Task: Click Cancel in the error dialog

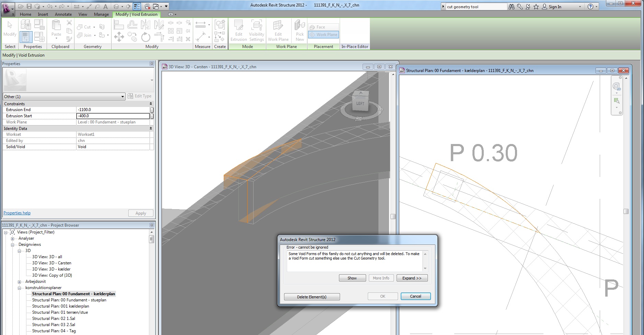Action: coord(415,296)
